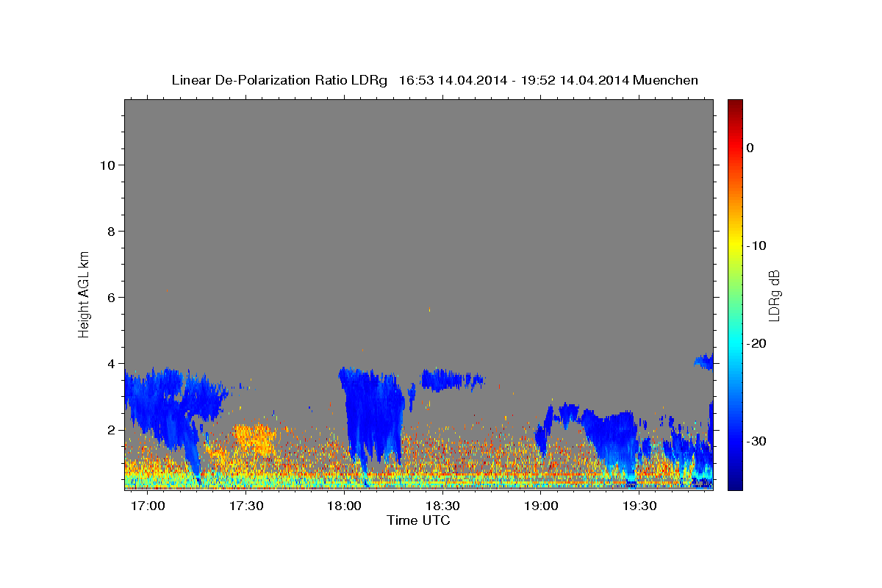882x588 pixels.
Task: Click the height tick label 8
Action: click(110, 231)
